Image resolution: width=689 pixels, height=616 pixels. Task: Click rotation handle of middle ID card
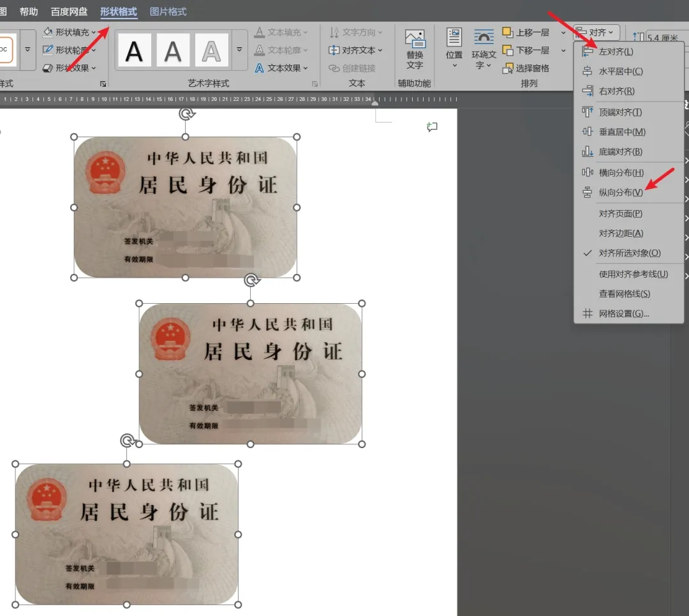(x=252, y=280)
